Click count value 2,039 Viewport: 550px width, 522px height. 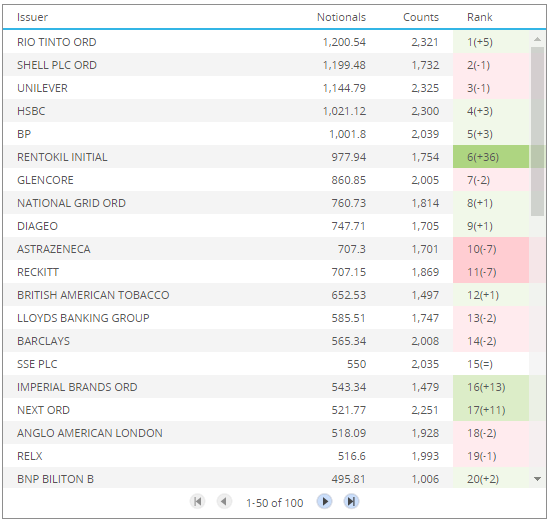pyautogui.click(x=425, y=134)
